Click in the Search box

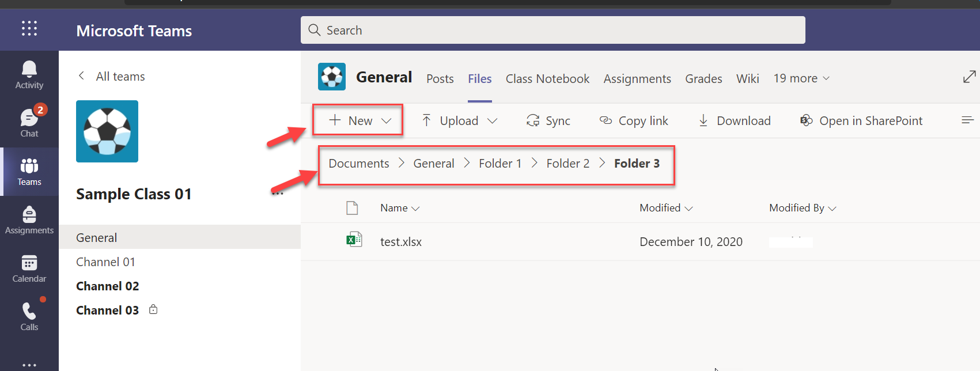coord(553,30)
